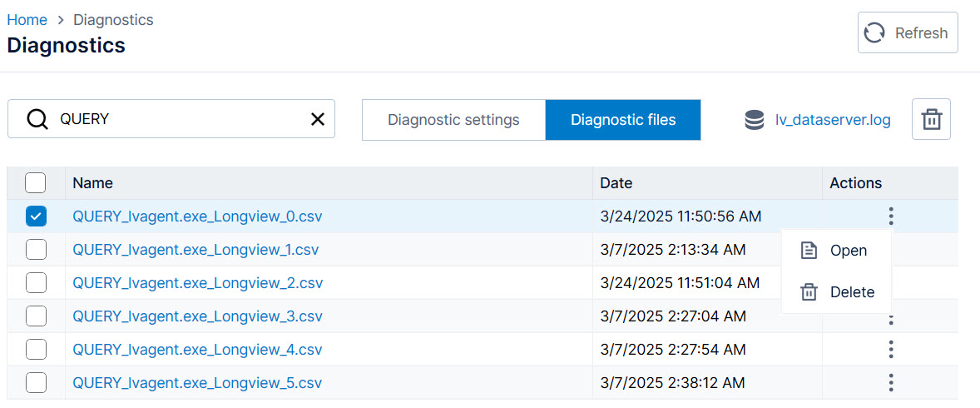This screenshot has height=408, width=980.
Task: Click the trash icon beside lv_dataserver.log
Action: pyautogui.click(x=931, y=120)
